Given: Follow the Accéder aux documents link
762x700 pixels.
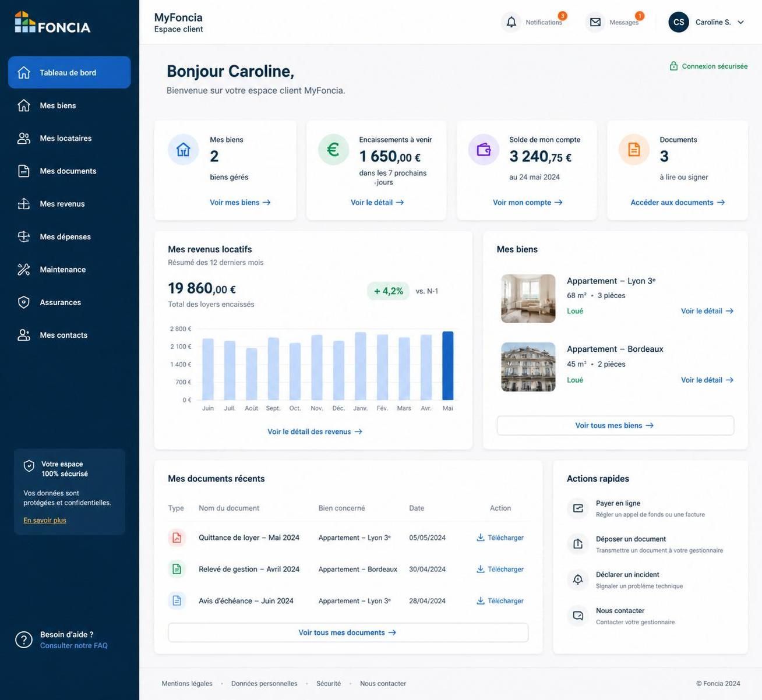Looking at the screenshot, I should (678, 203).
